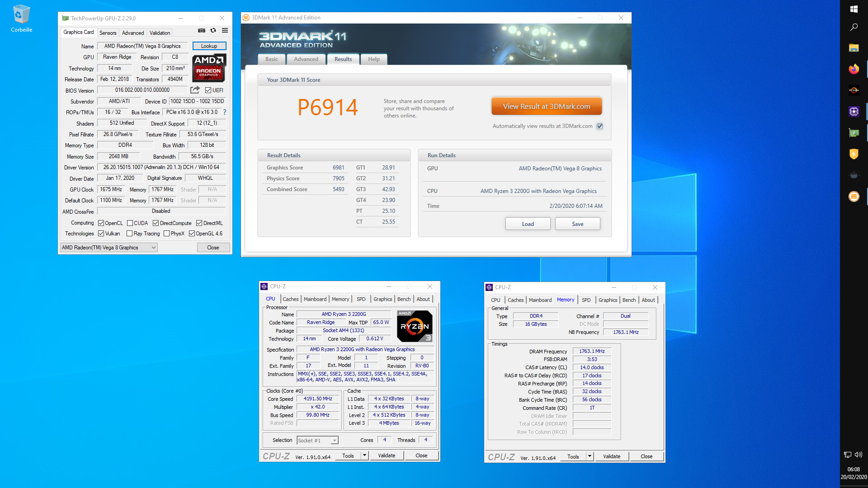Switch to the Sensors tab in GPU-Z
Viewport: 868px width, 488px height.
[x=108, y=33]
